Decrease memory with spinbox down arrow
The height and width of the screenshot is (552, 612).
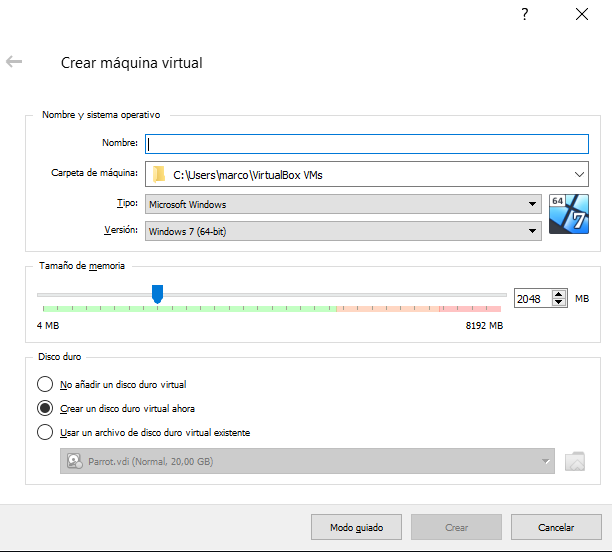tap(559, 302)
